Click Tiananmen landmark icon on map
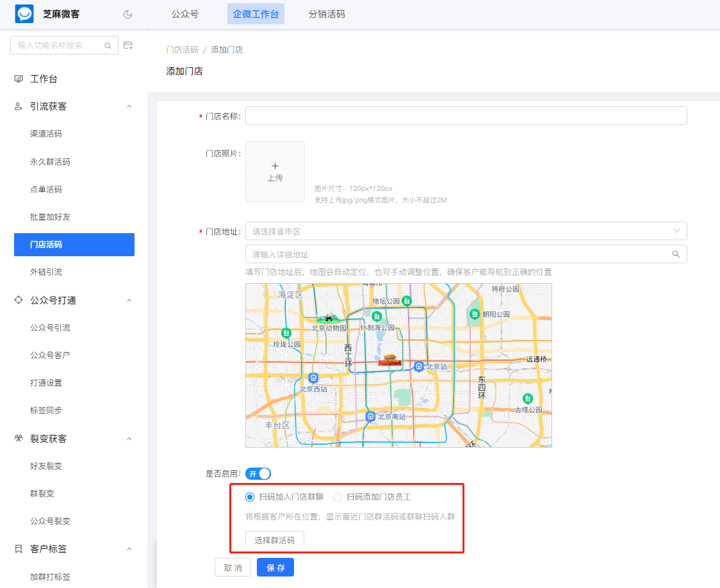 [389, 360]
